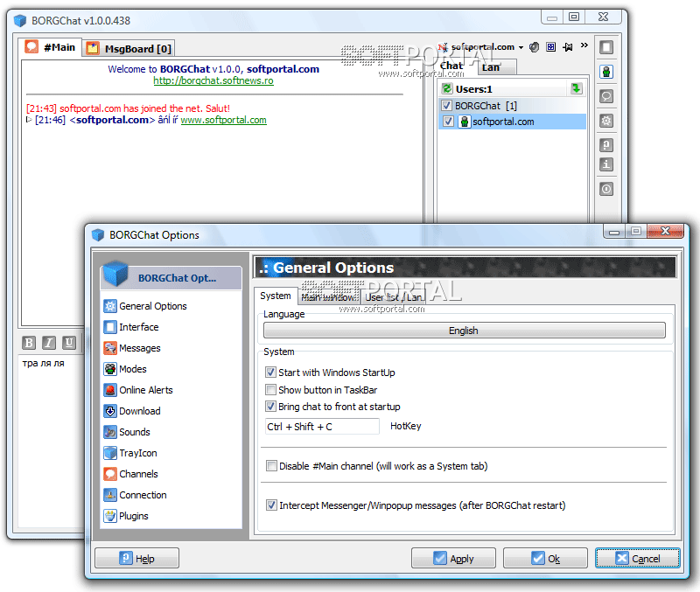Enable Disable #Main channel checkbox
This screenshot has width=700, height=592.
(x=271, y=466)
